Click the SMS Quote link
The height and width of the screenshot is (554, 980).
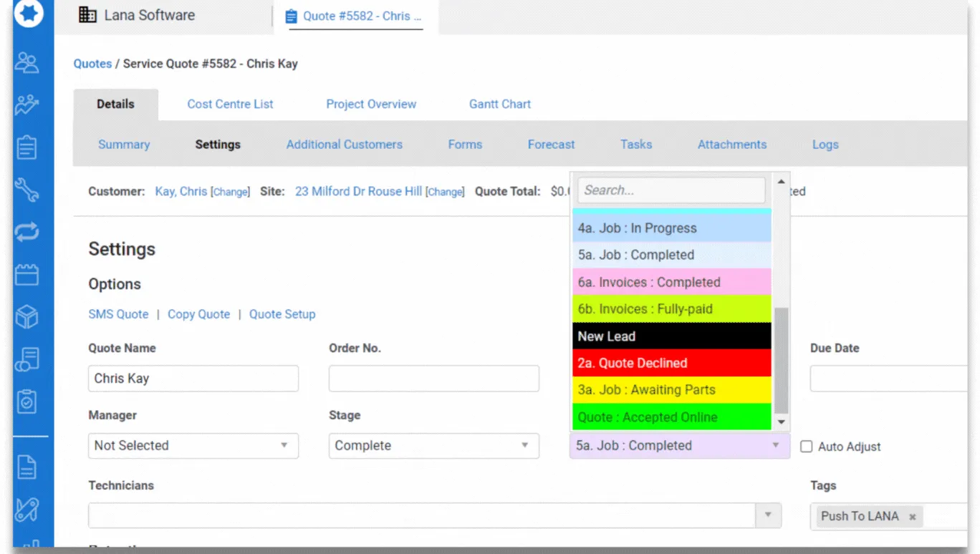coord(118,314)
